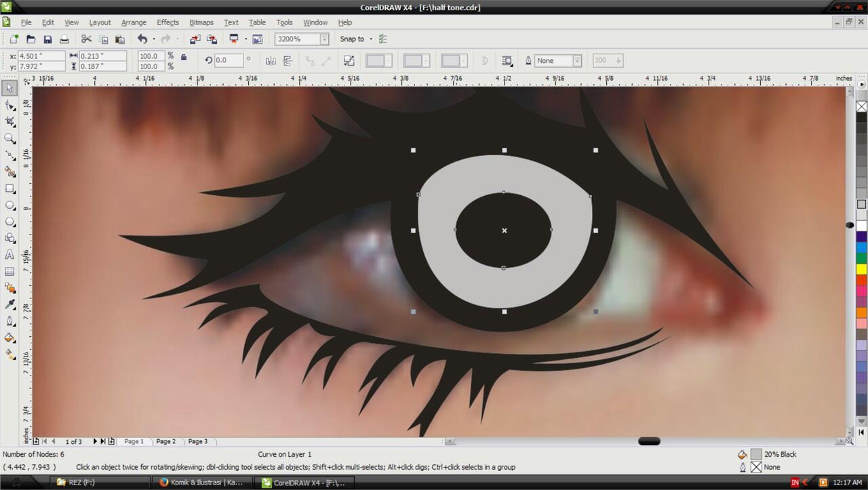Switch to the Page 3 tab

197,441
